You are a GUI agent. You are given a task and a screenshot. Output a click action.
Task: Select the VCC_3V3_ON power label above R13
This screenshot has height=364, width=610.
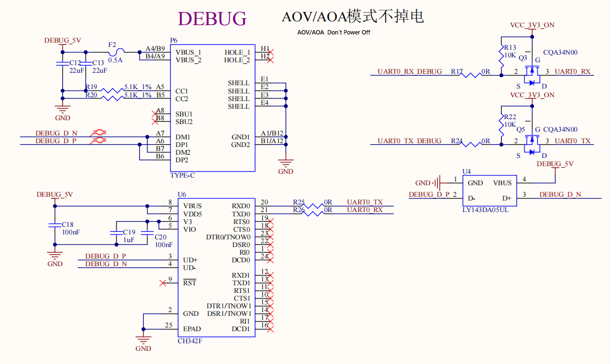pyautogui.click(x=532, y=25)
